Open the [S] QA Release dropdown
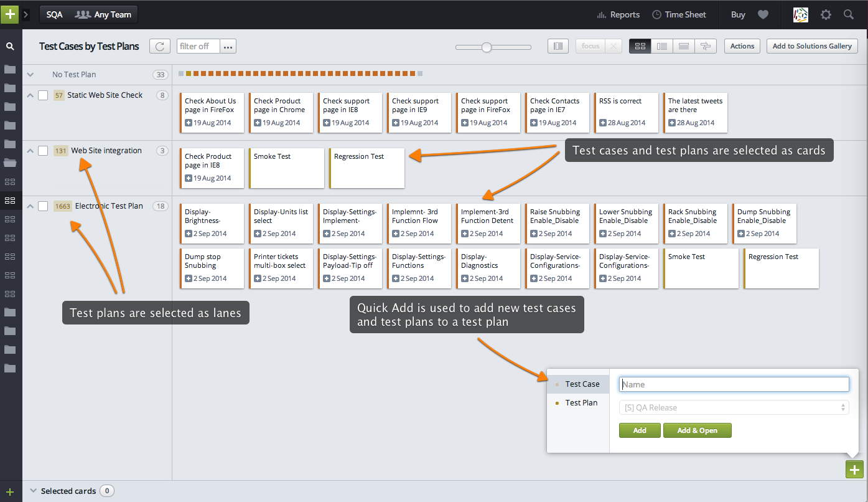Viewport: 868px width, 502px height. coord(734,407)
